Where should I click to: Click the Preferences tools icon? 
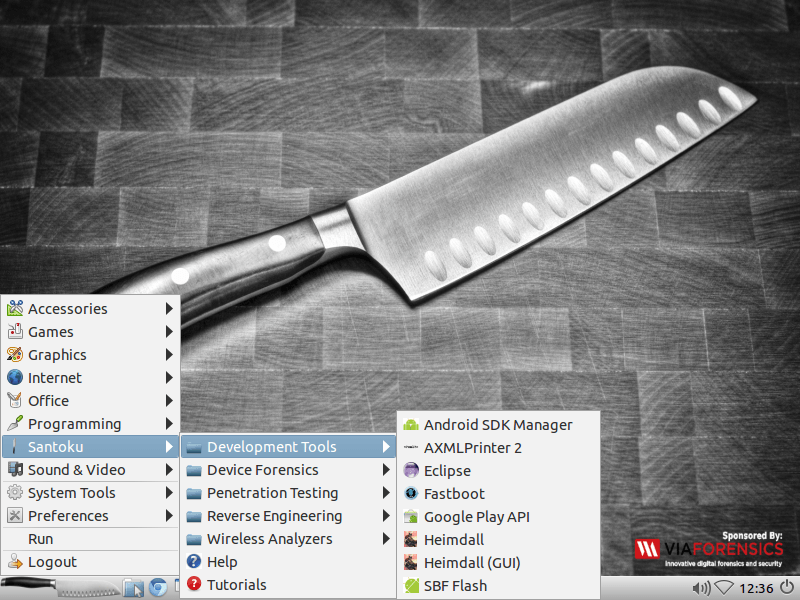[15, 515]
